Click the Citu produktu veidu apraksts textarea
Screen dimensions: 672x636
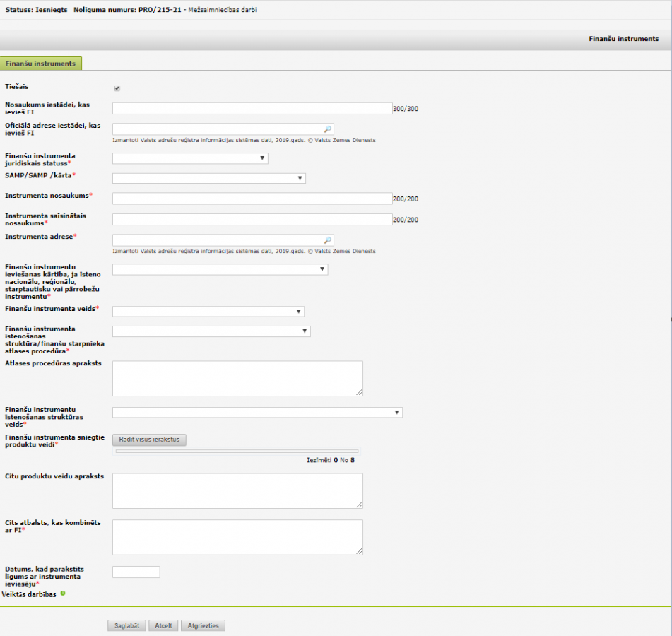point(237,490)
